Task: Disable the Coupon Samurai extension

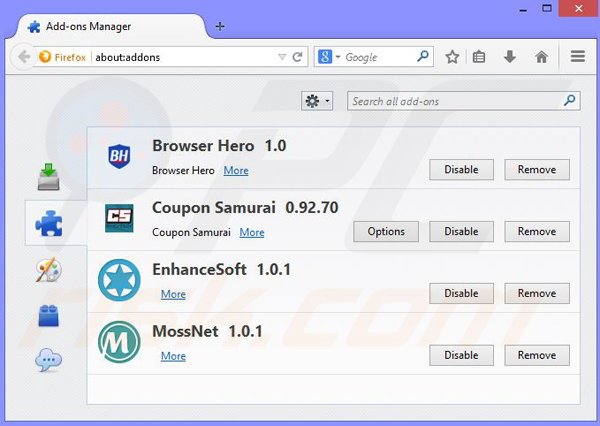Action: point(461,232)
